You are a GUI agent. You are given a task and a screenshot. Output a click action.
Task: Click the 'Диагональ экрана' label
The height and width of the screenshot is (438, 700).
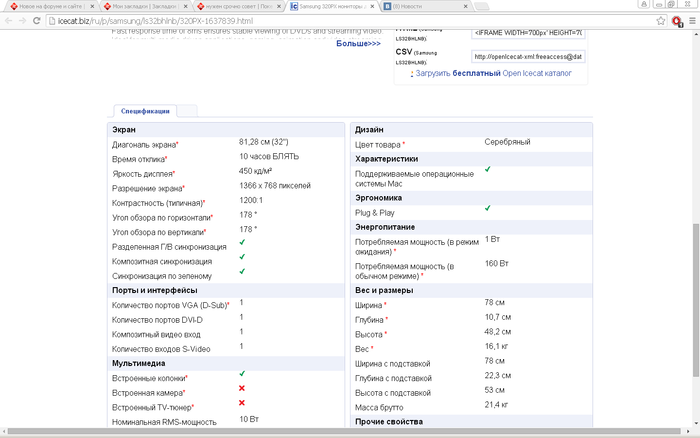[145, 145]
